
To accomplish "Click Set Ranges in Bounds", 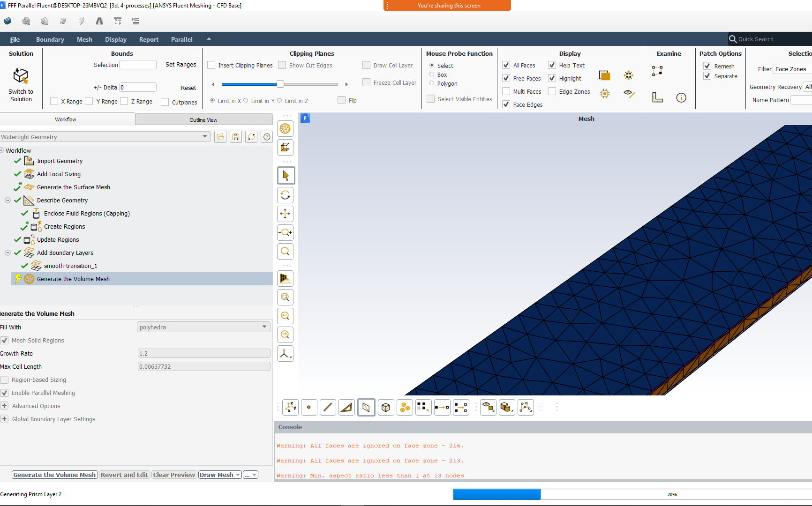I will coord(181,65).
